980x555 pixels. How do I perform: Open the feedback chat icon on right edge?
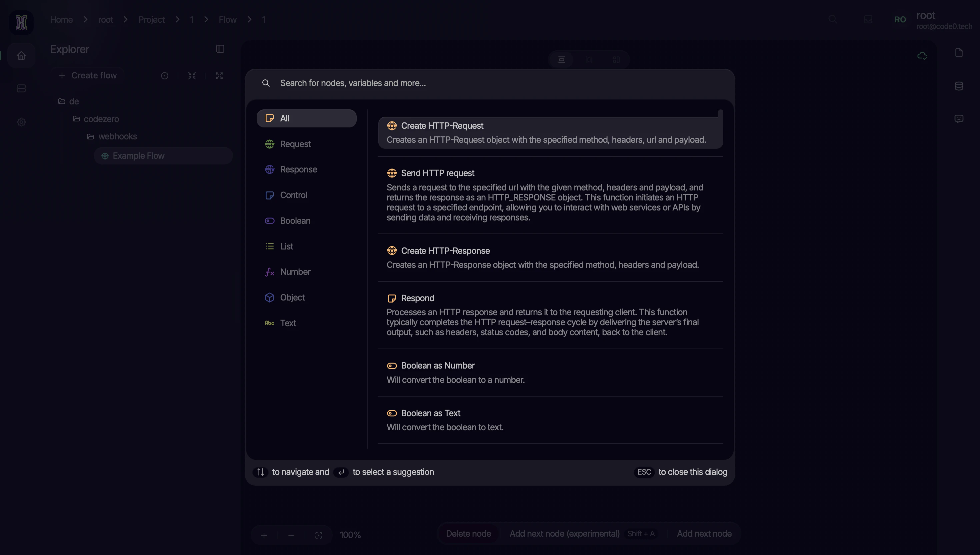click(959, 119)
